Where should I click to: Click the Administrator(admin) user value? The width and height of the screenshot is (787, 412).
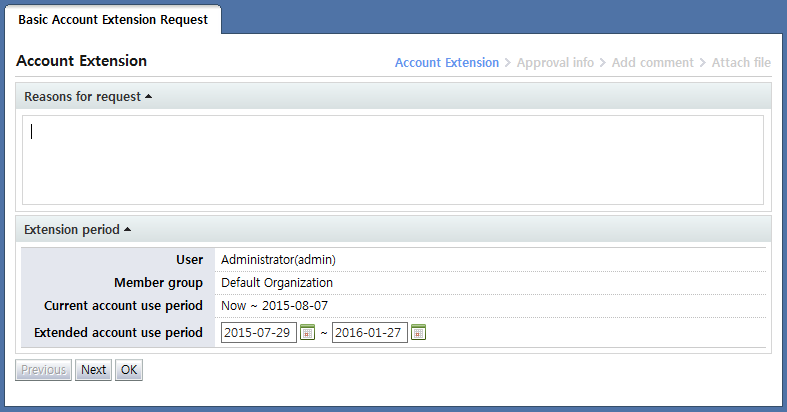click(278, 260)
